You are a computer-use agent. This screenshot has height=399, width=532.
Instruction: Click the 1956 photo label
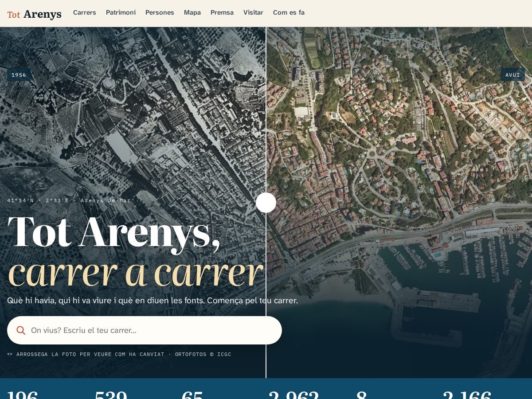click(x=19, y=75)
